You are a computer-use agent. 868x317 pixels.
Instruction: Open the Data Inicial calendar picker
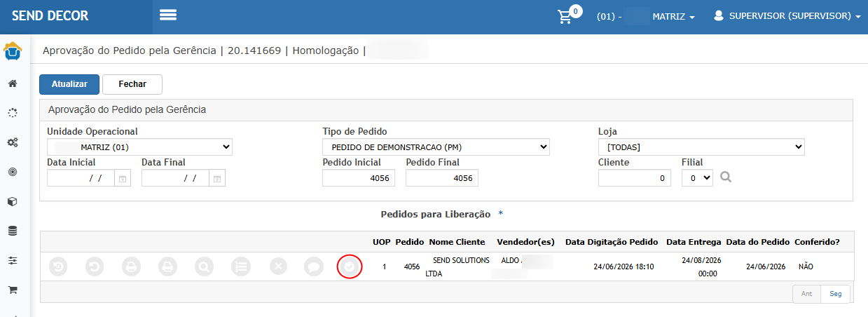(x=123, y=179)
